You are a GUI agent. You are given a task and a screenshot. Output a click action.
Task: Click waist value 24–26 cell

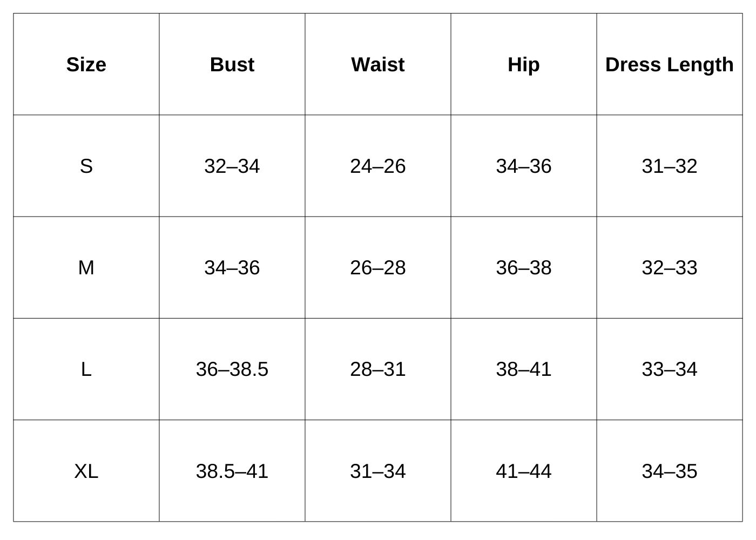point(378,166)
